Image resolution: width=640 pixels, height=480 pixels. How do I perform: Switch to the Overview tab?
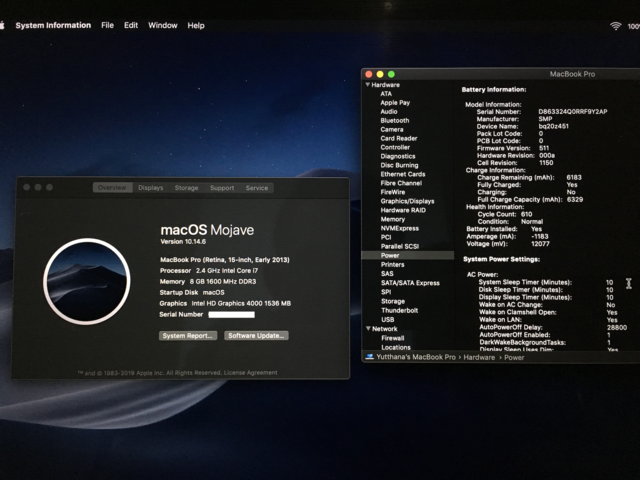point(112,188)
